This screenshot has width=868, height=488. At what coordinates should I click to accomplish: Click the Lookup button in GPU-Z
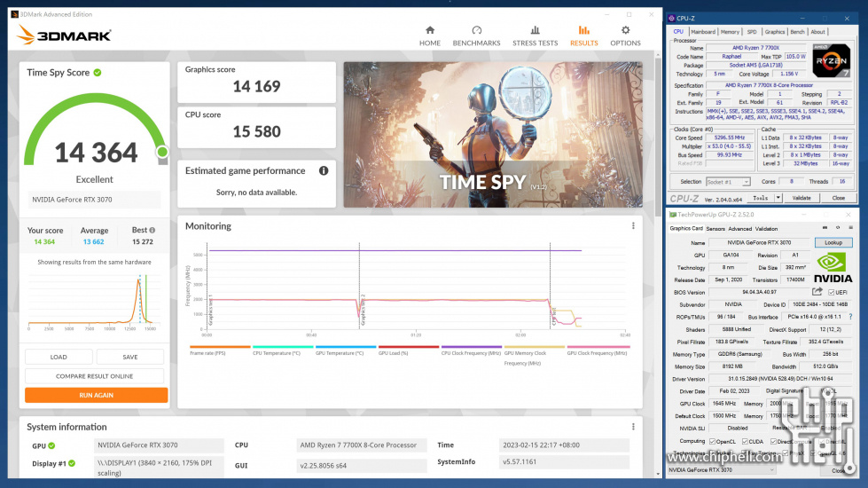click(x=833, y=242)
